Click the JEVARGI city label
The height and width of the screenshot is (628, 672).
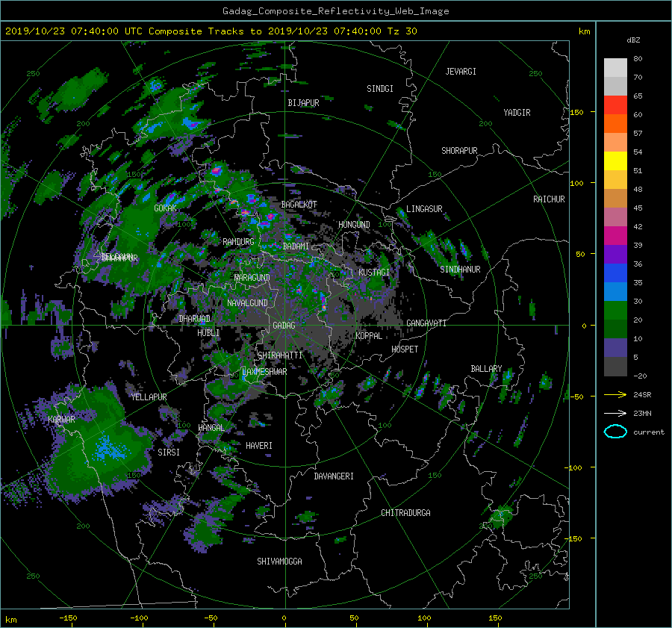[x=461, y=72]
